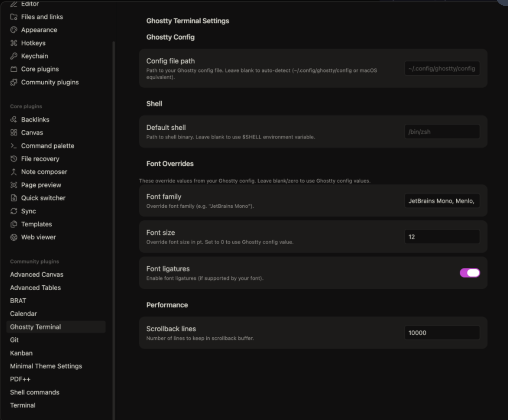Image resolution: width=508 pixels, height=420 pixels.
Task: Click the Backlinks link icon
Action: point(14,120)
